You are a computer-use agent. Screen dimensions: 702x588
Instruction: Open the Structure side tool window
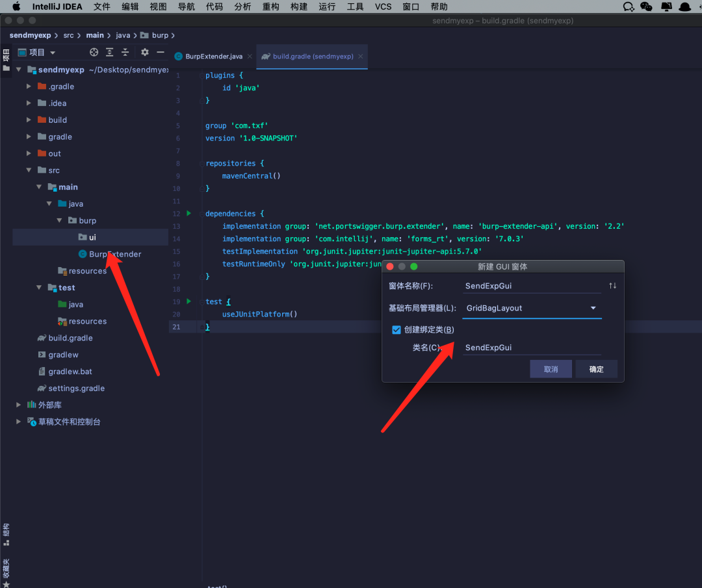click(6, 534)
